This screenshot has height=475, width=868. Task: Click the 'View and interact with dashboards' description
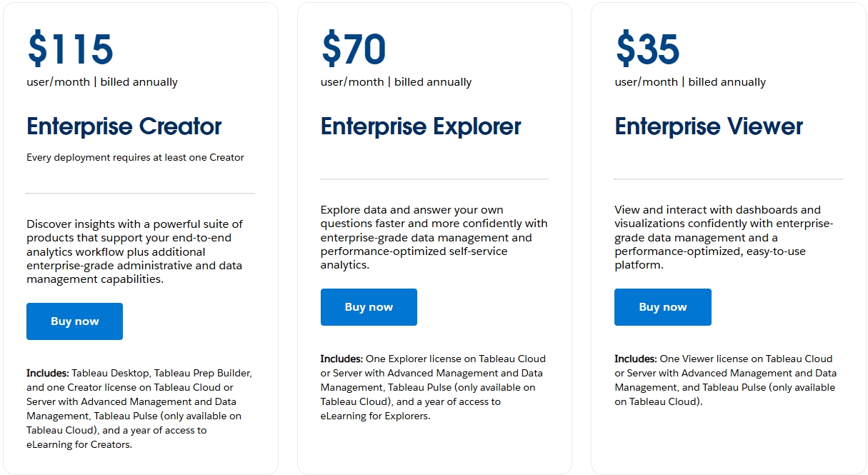pos(723,237)
